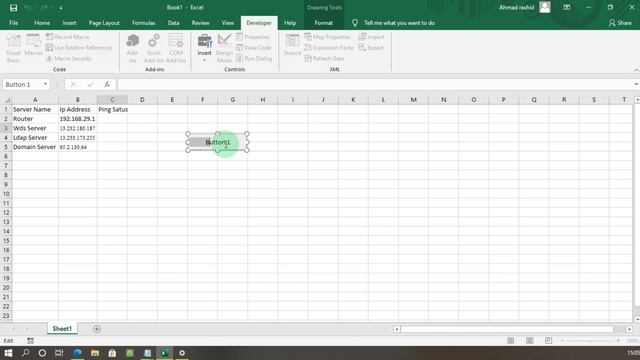Switch to the Formulas tab
The image size is (640, 360).
pos(144,23)
